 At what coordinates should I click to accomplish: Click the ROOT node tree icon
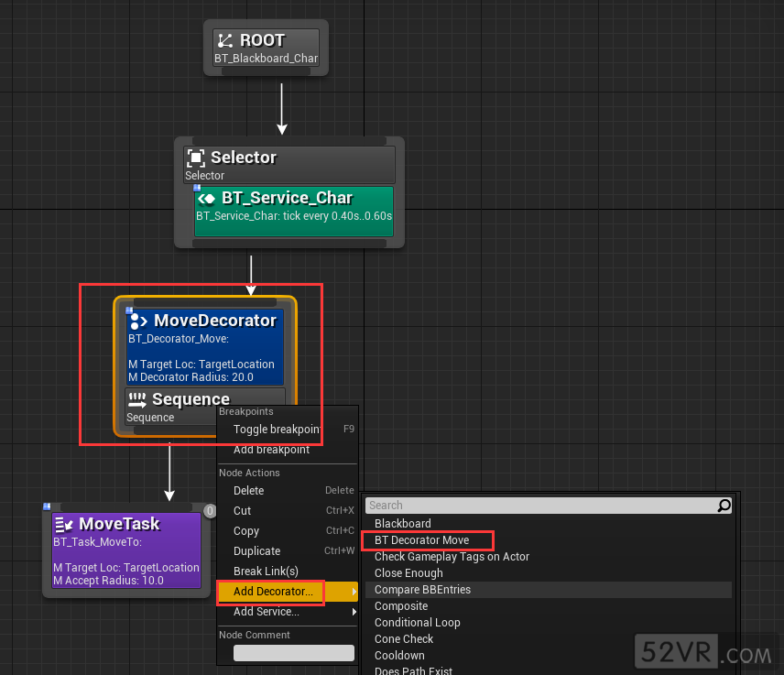click(225, 41)
